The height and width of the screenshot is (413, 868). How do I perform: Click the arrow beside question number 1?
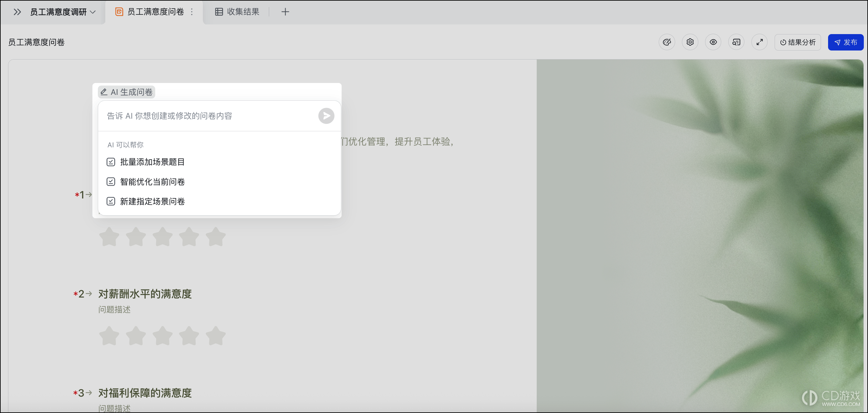point(89,194)
